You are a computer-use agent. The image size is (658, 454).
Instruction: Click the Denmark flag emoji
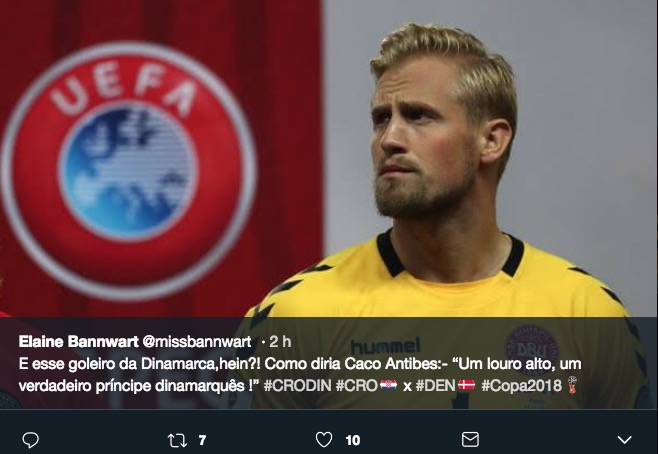466,385
